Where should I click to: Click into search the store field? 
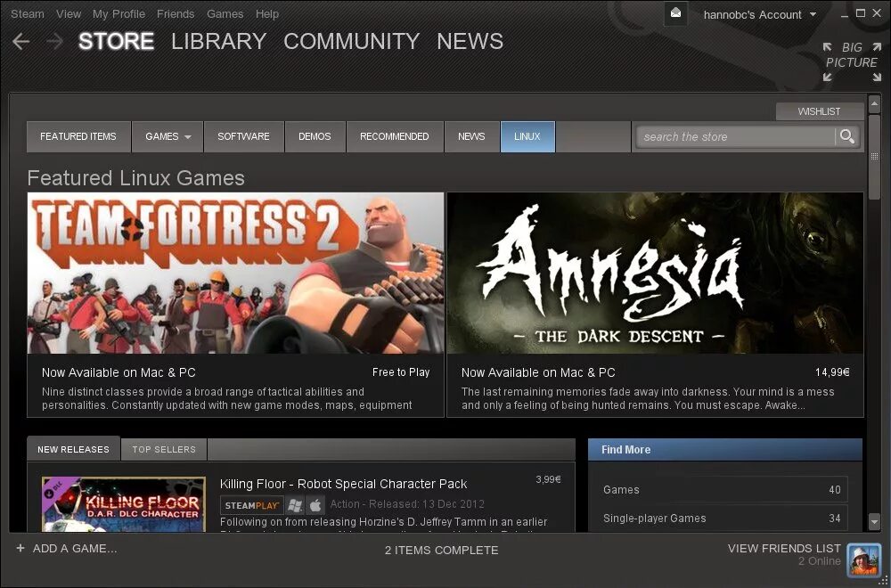(735, 136)
